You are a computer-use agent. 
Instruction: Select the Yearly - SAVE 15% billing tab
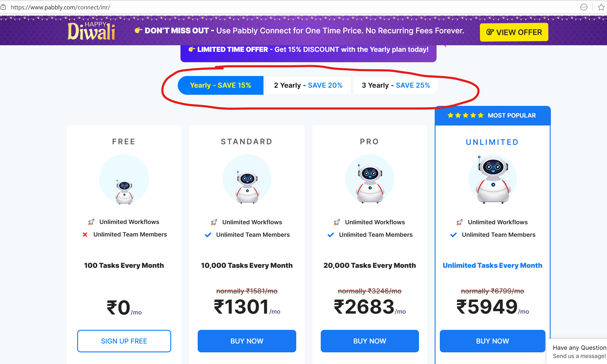pyautogui.click(x=220, y=85)
